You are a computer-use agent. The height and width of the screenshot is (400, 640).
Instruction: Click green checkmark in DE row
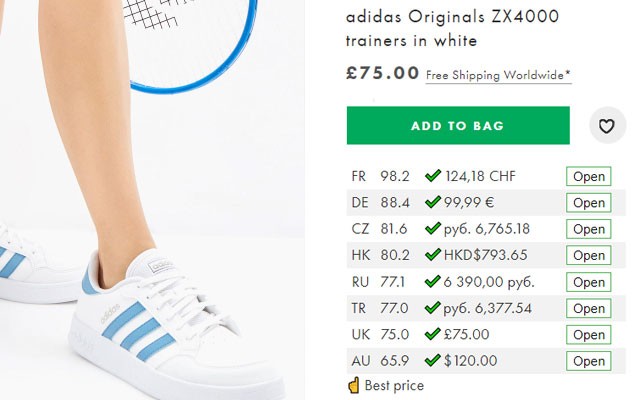[x=433, y=202]
